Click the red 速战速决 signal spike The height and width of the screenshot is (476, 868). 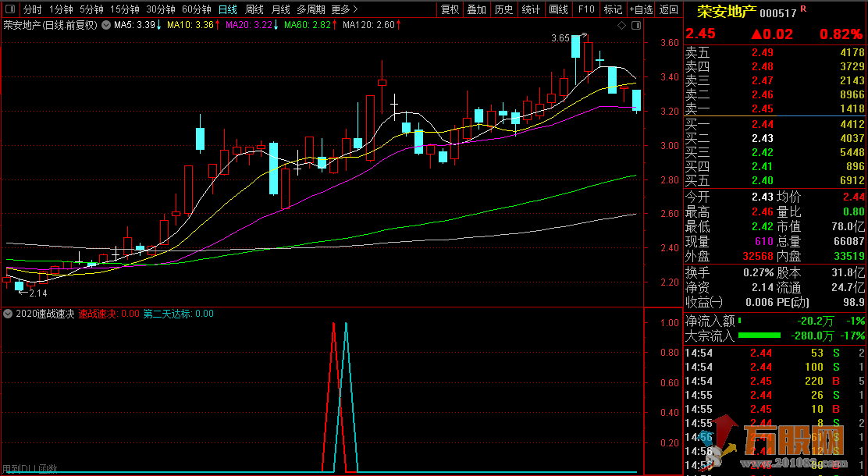334,396
